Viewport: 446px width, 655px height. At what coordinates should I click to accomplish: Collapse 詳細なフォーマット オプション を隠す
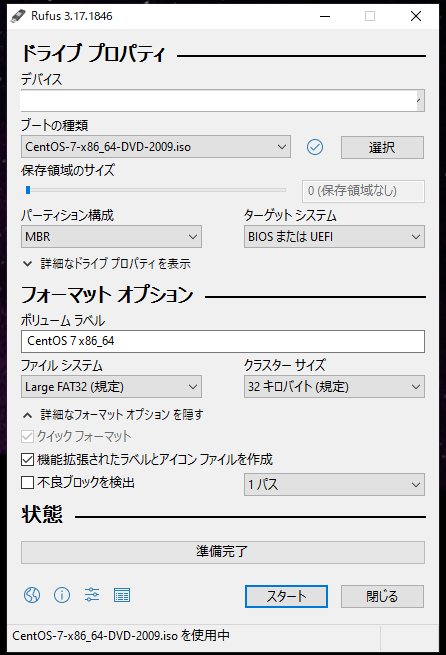point(113,414)
